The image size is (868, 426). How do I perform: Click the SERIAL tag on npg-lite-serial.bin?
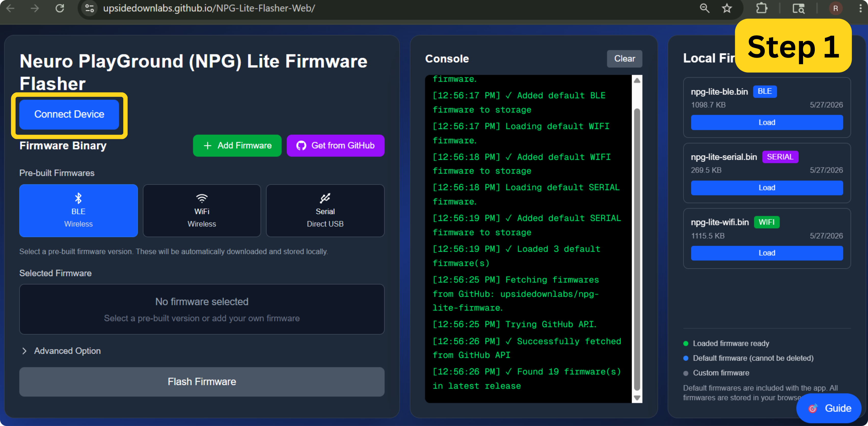click(780, 157)
